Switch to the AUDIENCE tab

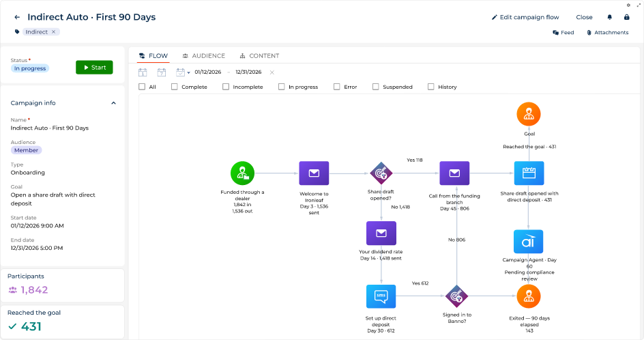(x=204, y=55)
